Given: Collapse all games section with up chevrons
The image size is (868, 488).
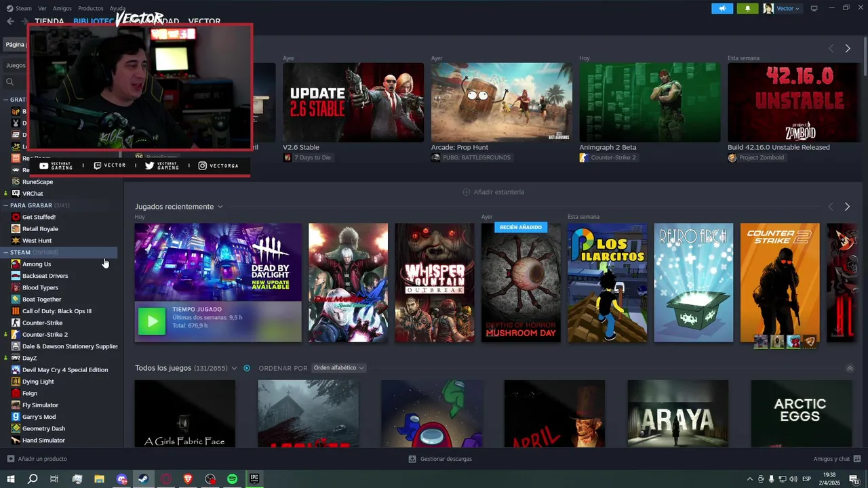Looking at the screenshot, I should (x=850, y=368).
